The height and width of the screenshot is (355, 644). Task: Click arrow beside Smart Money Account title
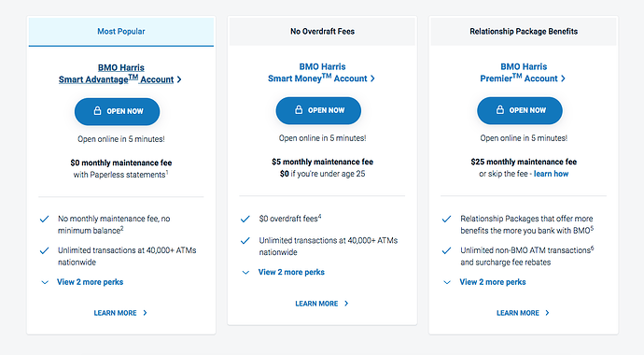(x=372, y=78)
